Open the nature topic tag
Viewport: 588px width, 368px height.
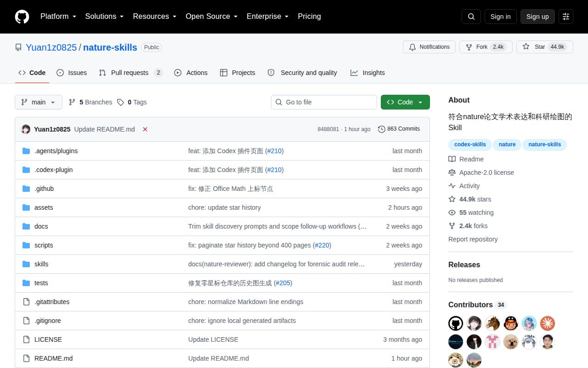coord(507,144)
